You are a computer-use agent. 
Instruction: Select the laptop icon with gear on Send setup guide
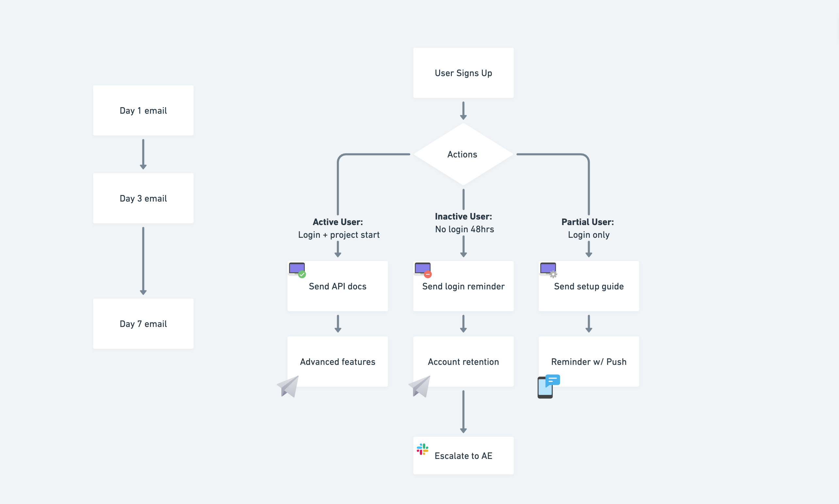coord(548,270)
